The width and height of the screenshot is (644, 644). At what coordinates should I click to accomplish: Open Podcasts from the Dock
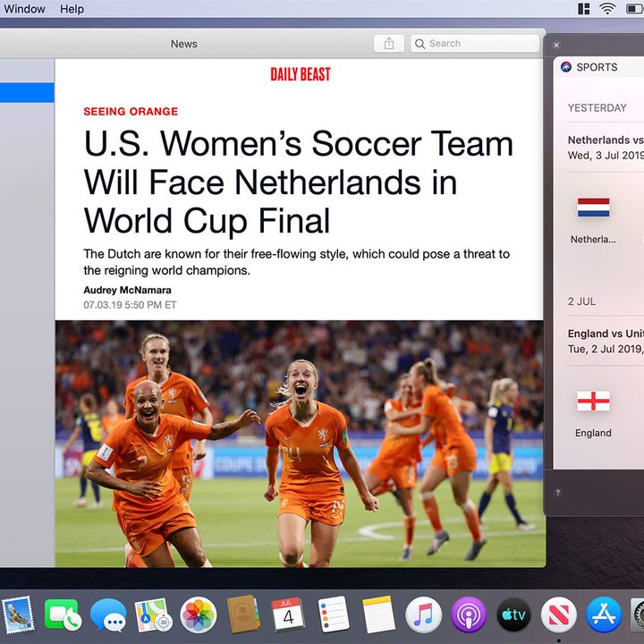[469, 614]
